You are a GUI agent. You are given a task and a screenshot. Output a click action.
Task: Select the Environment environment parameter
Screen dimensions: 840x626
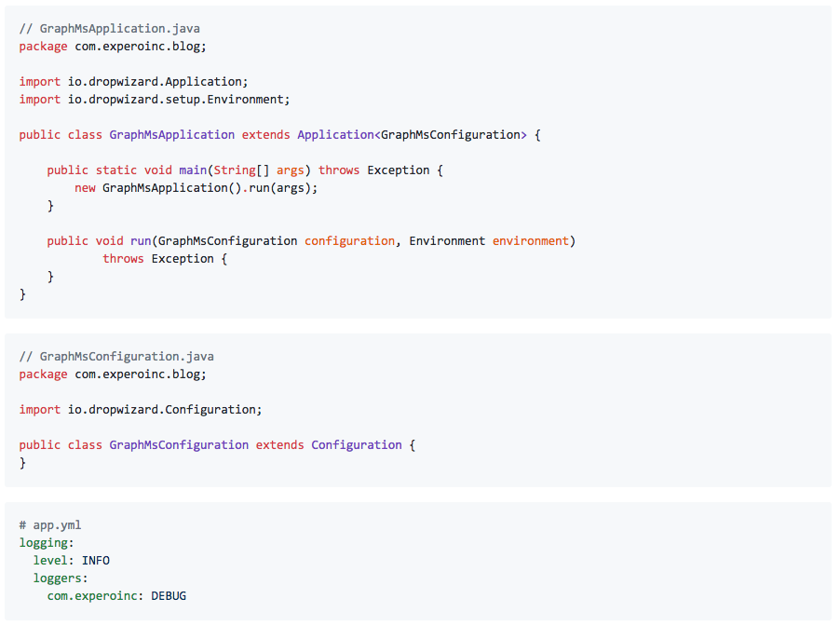pos(489,240)
